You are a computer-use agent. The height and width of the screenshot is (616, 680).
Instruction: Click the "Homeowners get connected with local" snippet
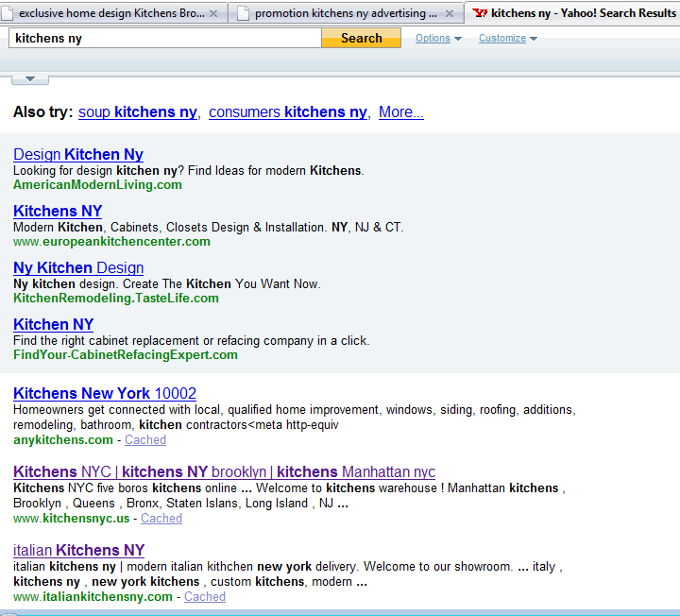coord(295,417)
